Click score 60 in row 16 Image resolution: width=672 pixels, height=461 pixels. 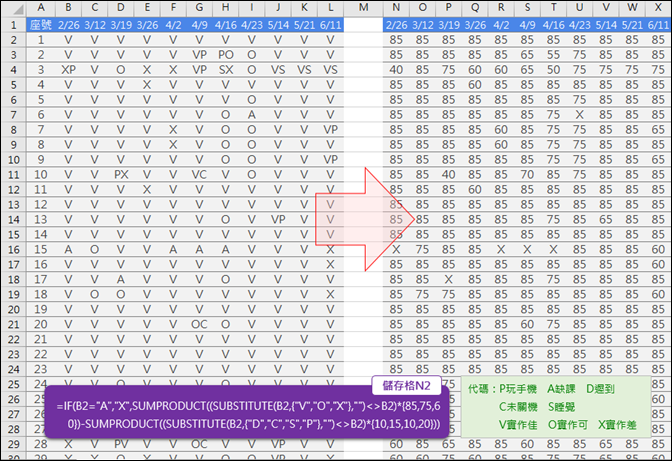[x=658, y=249]
